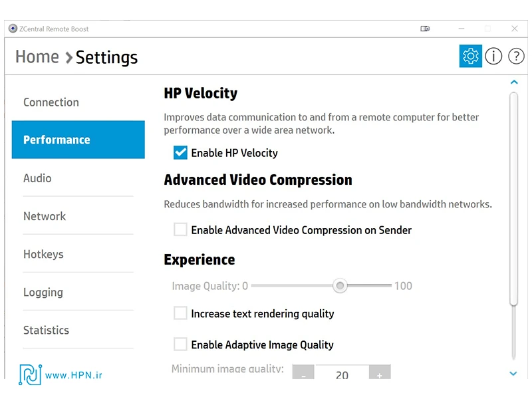Check Increase text rendering quality
Screen dimensions: 532x399
coord(180,313)
